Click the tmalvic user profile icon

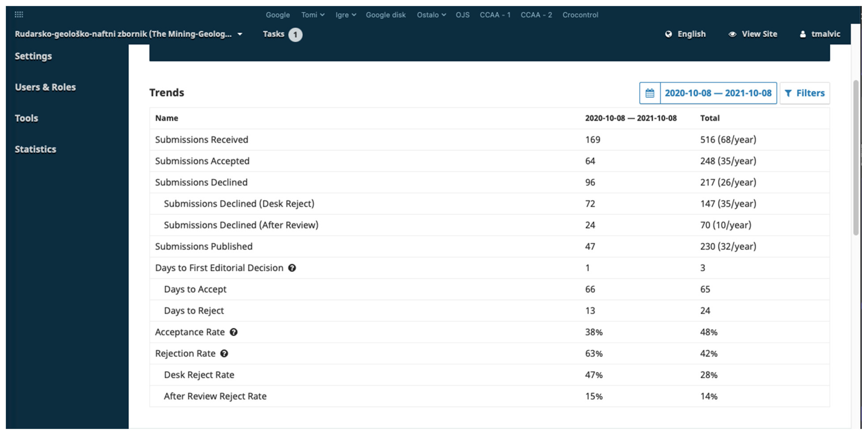tap(803, 34)
